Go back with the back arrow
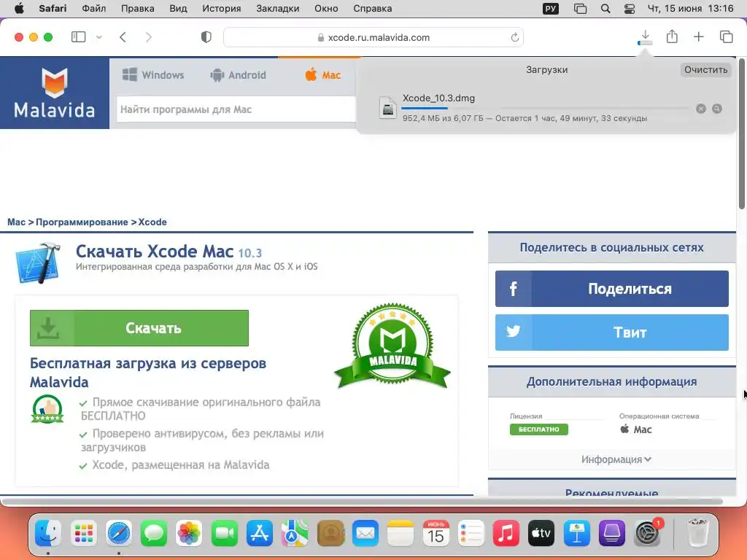 coord(123,37)
